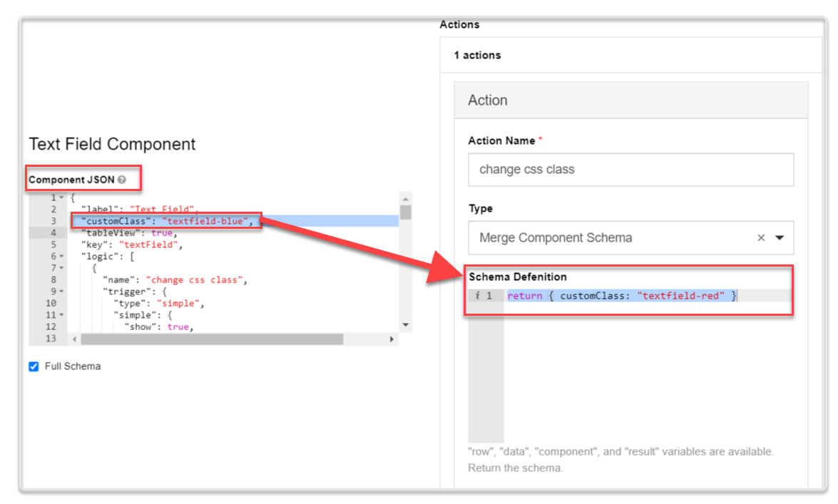Viewport: 838px width, 504px height.
Task: Uncheck the Full Schema checkbox
Action: [x=34, y=366]
